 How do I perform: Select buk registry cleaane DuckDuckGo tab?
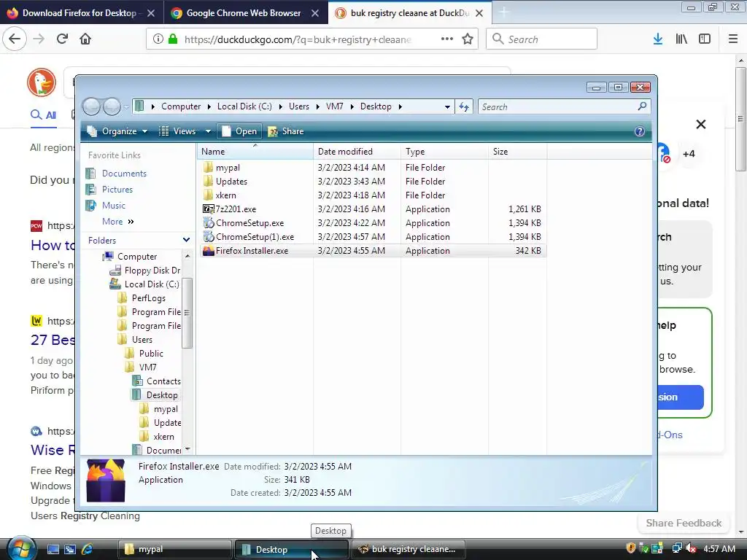[410, 13]
